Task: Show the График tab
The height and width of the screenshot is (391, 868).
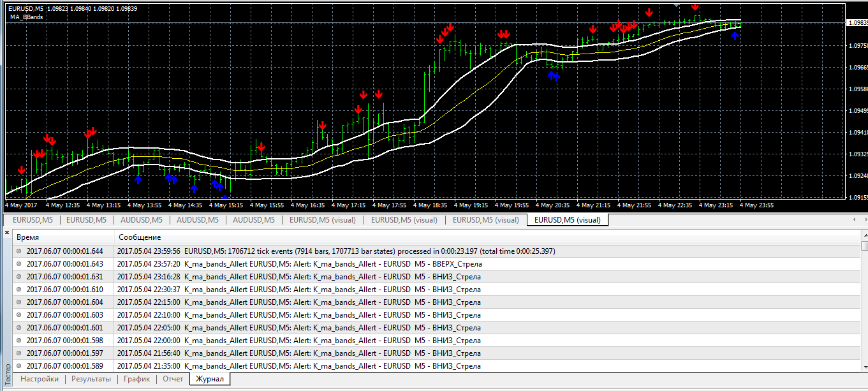Action: pyautogui.click(x=136, y=379)
